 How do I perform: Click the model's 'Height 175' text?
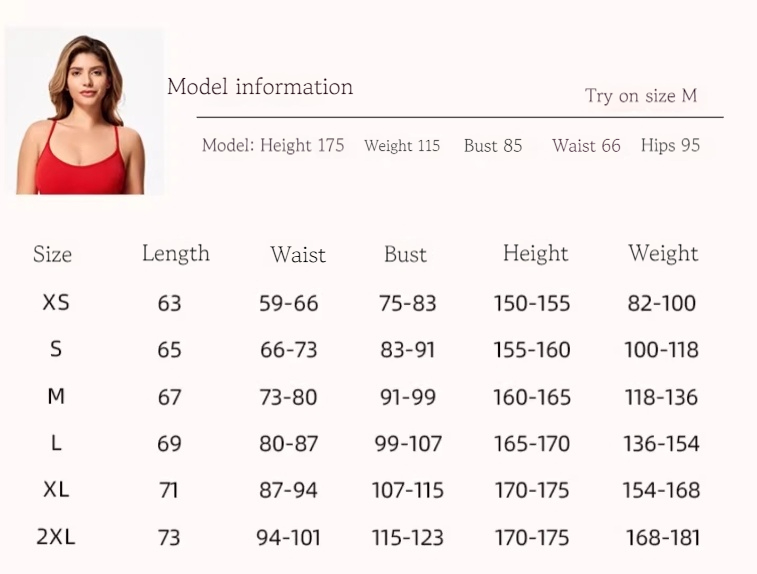[302, 145]
